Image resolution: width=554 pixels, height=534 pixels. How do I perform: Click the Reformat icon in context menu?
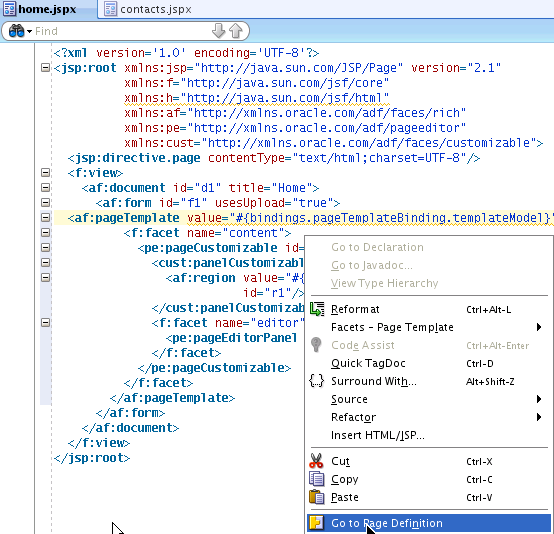[317, 309]
